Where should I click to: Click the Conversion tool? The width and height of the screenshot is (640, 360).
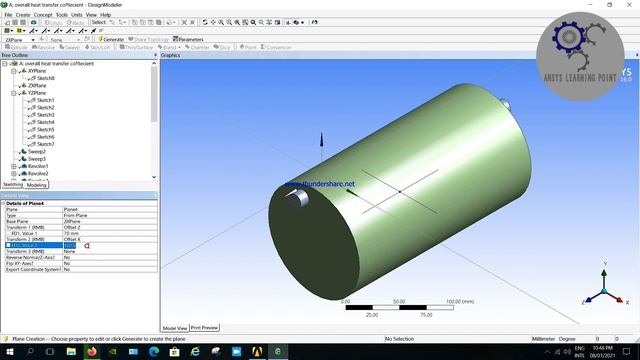(276, 47)
